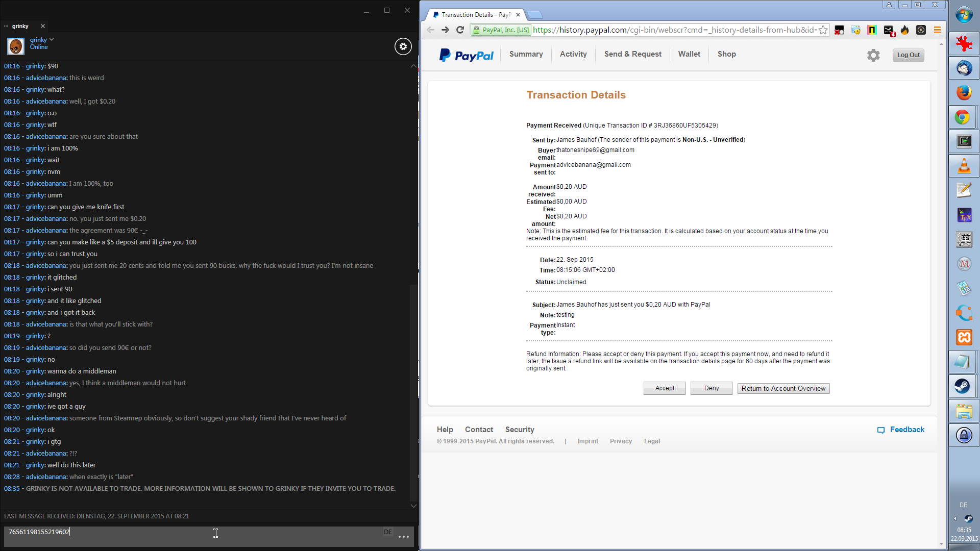This screenshot has width=980, height=551.
Task: Open VLC media player from taskbar
Action: (964, 166)
